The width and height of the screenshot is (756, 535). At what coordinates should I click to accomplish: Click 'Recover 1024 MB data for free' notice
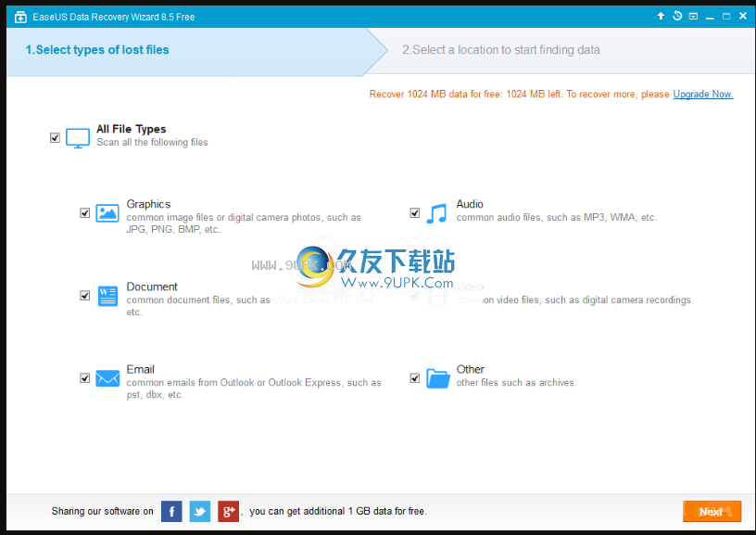pyautogui.click(x=519, y=94)
